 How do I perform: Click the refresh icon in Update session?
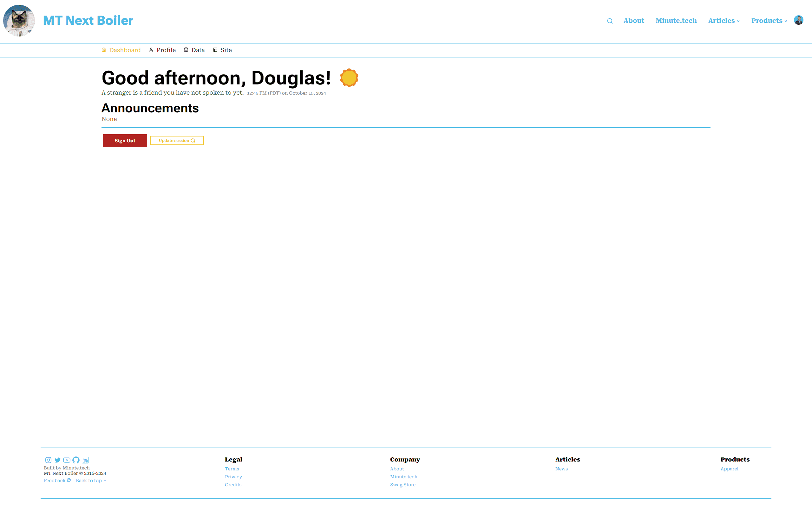point(193,141)
